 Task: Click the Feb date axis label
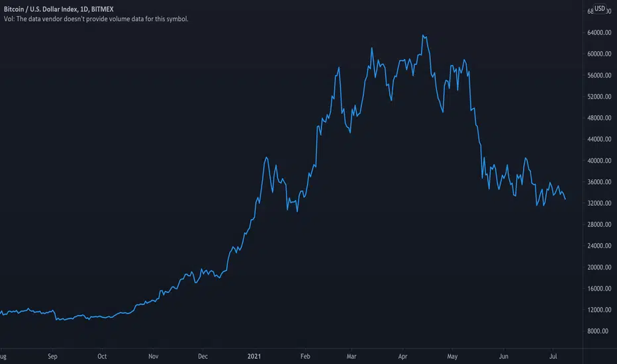click(305, 356)
